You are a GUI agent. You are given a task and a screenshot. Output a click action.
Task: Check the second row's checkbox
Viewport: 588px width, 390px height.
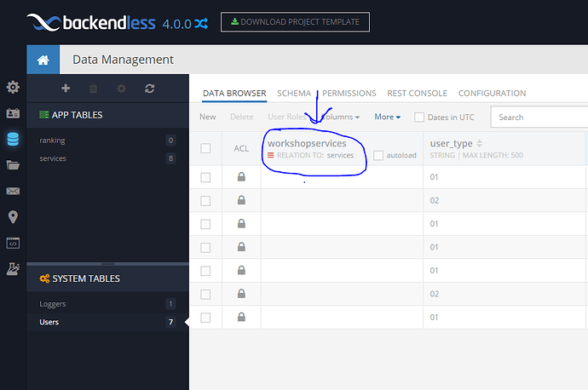205,201
